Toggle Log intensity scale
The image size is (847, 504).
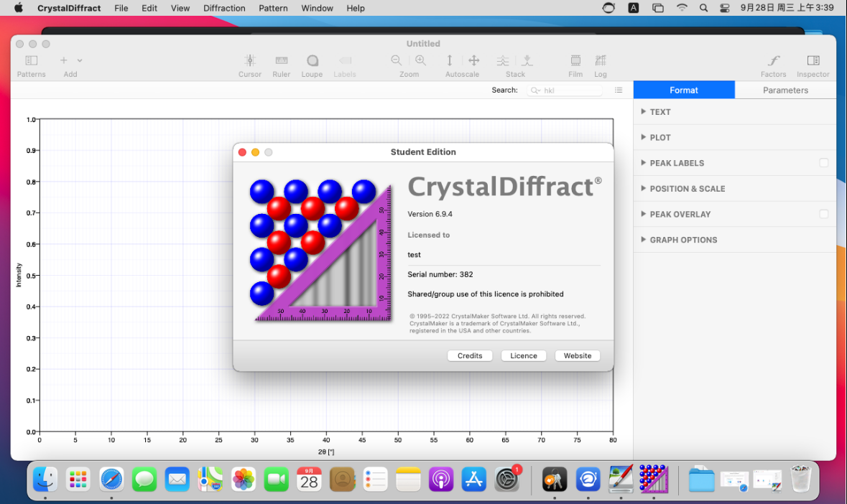(601, 60)
